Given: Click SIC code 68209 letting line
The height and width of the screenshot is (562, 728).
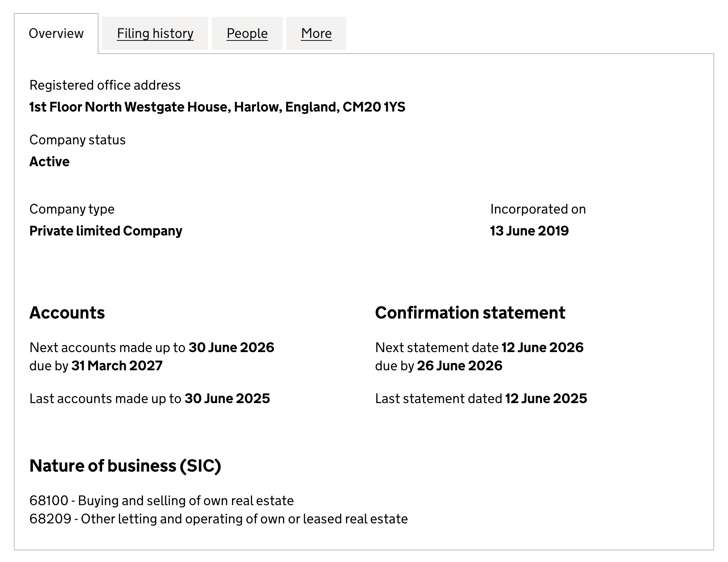Looking at the screenshot, I should [x=218, y=519].
